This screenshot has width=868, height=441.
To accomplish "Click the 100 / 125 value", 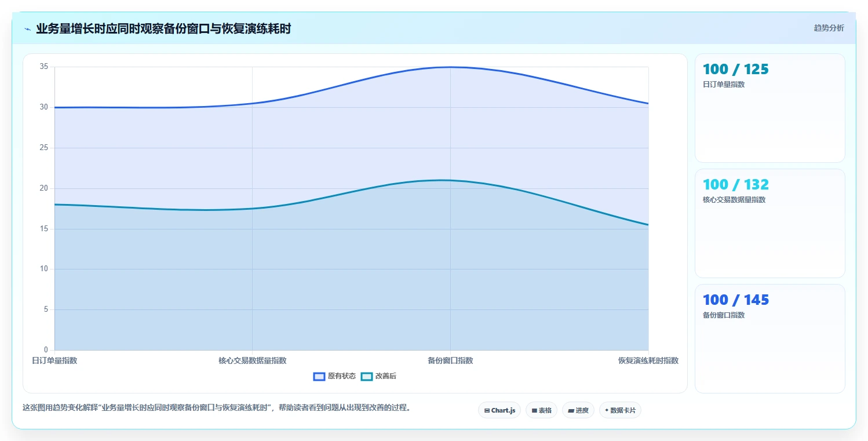I will pyautogui.click(x=736, y=70).
